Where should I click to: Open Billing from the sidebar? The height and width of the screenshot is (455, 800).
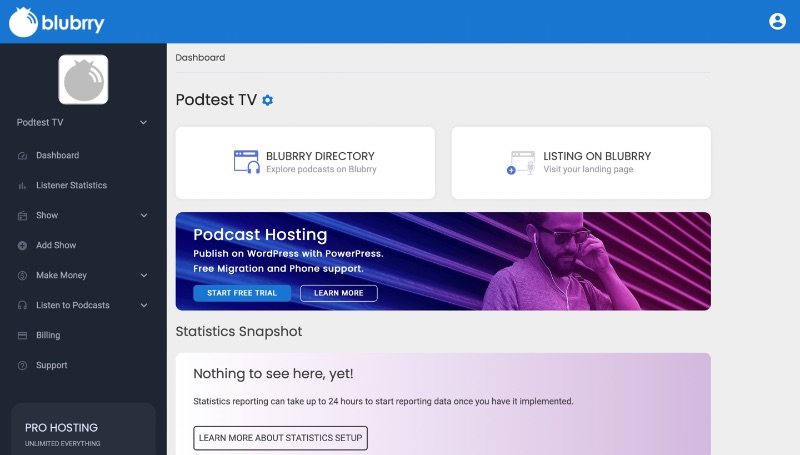click(48, 335)
